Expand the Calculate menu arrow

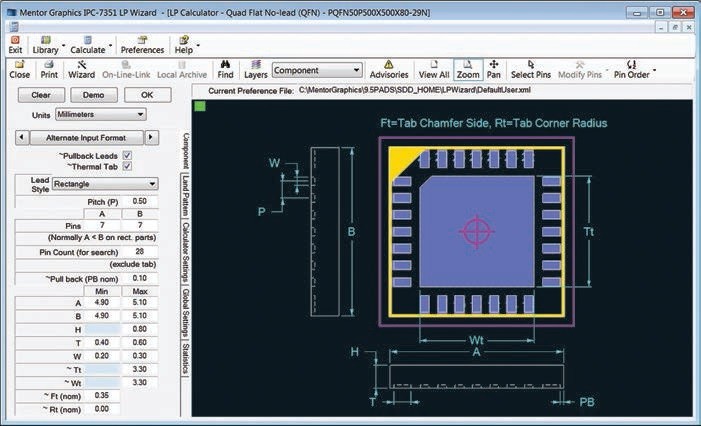click(x=110, y=46)
